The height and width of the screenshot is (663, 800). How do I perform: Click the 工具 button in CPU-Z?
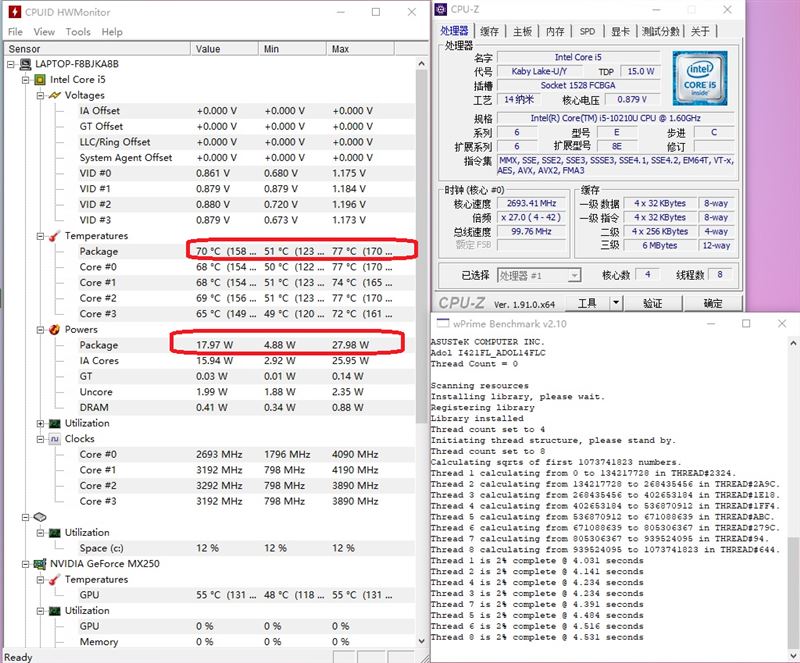click(x=587, y=303)
